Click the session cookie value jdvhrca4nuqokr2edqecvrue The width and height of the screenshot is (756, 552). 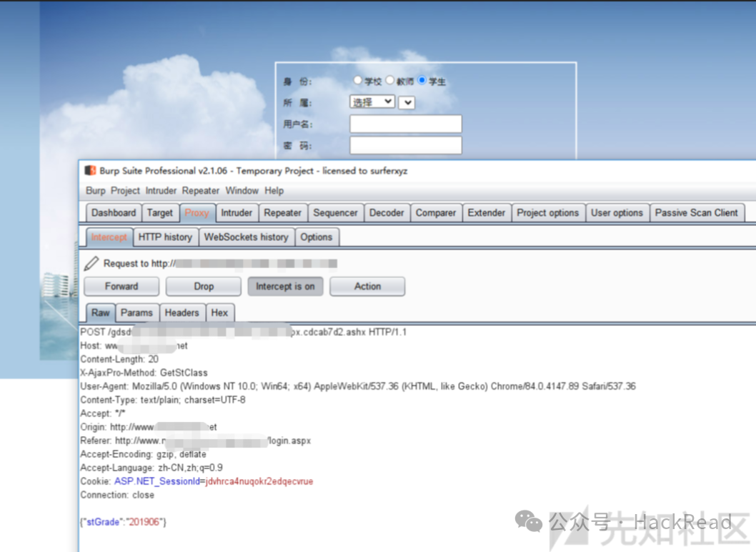[259, 481]
